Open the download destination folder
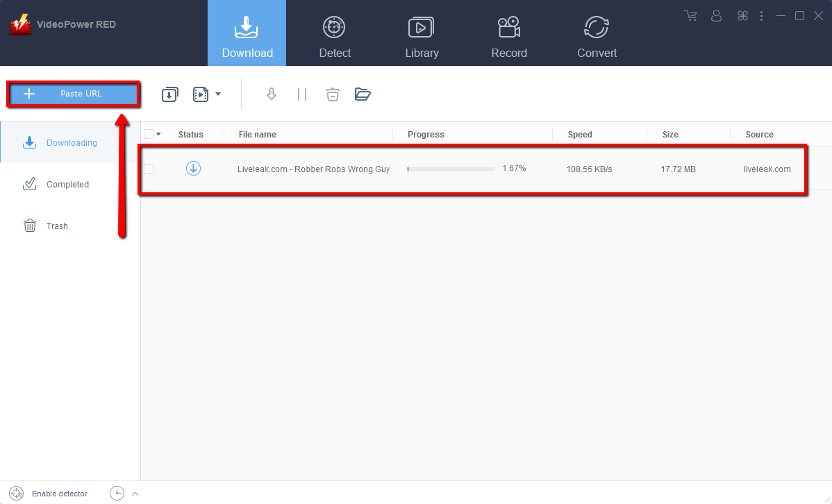The image size is (832, 504). pyautogui.click(x=363, y=94)
